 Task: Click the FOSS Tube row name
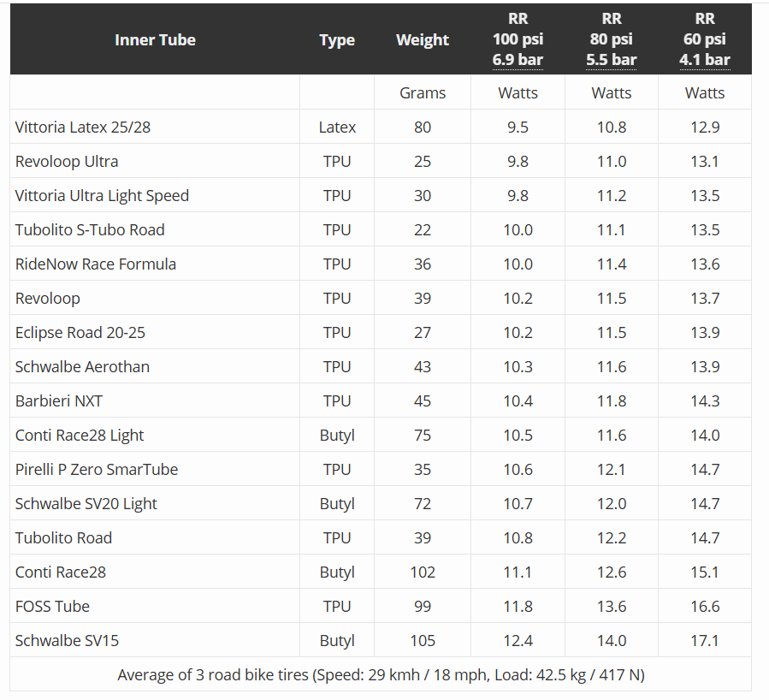(52, 607)
